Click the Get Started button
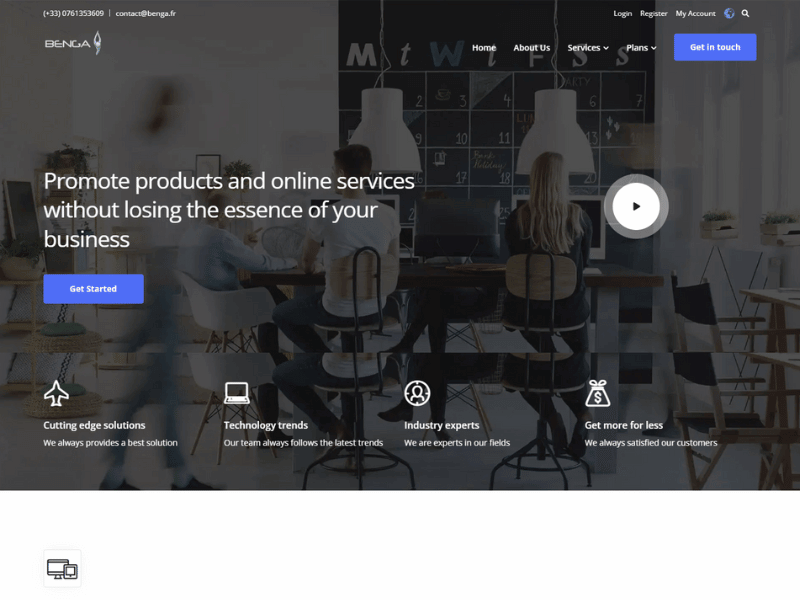800x600 pixels. (x=93, y=289)
